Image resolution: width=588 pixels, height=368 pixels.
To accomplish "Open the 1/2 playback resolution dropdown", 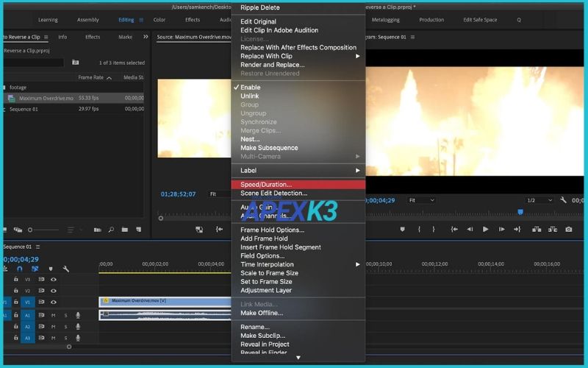I will pyautogui.click(x=539, y=200).
